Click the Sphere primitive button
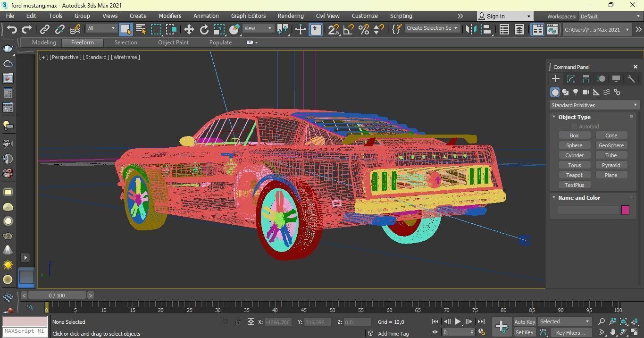Viewport: 644px width, 338px height. pos(574,145)
